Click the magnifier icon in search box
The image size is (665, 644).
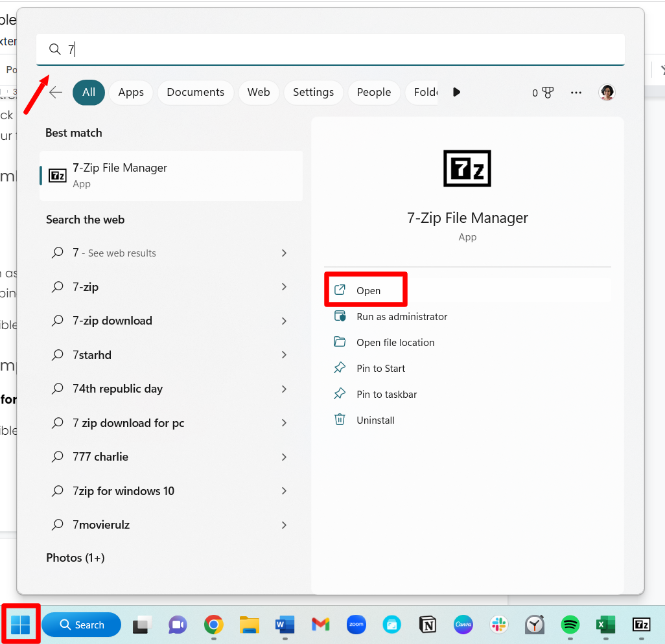[54, 49]
